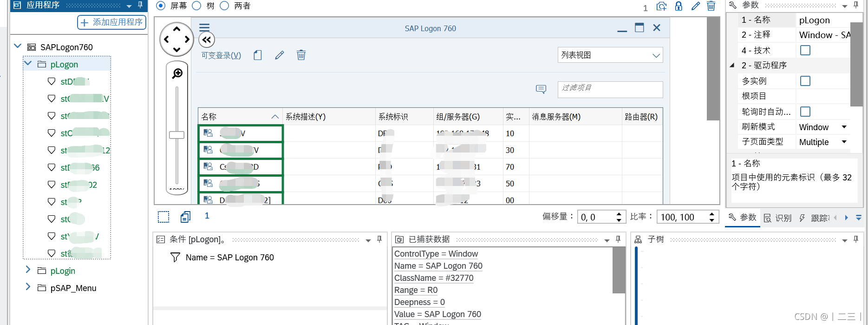
Task: Click the pan navigation circle control
Action: tap(176, 40)
